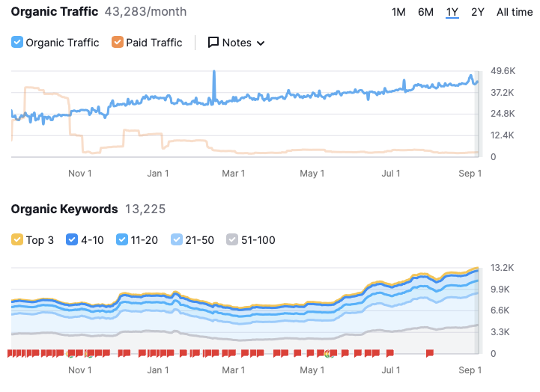
Task: Open the Google update marker near mid-May
Action: (x=328, y=353)
